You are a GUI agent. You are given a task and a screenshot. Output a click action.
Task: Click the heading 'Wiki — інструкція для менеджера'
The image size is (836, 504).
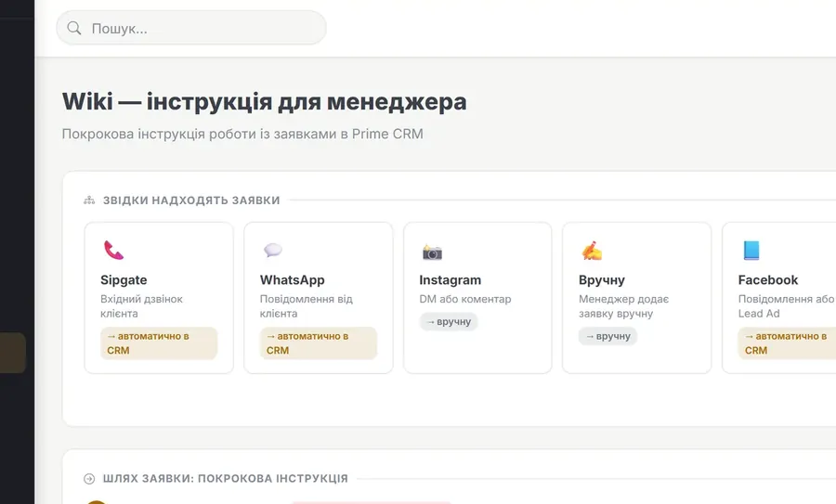point(265,101)
